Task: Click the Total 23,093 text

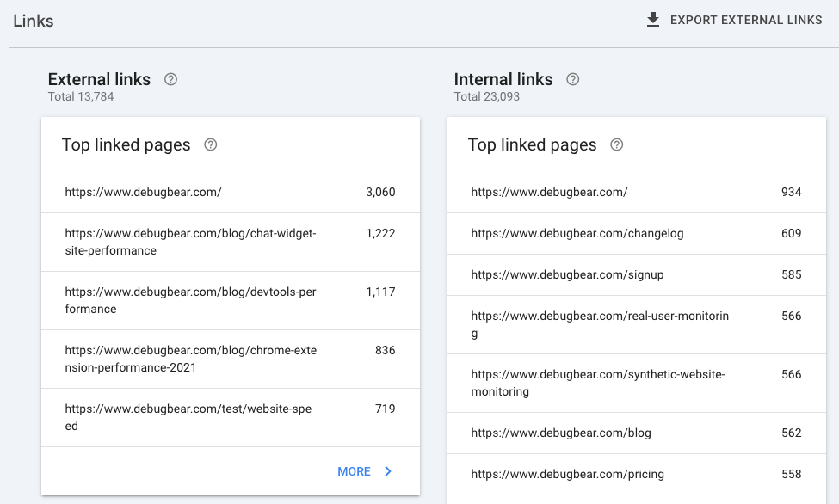Action: [487, 97]
